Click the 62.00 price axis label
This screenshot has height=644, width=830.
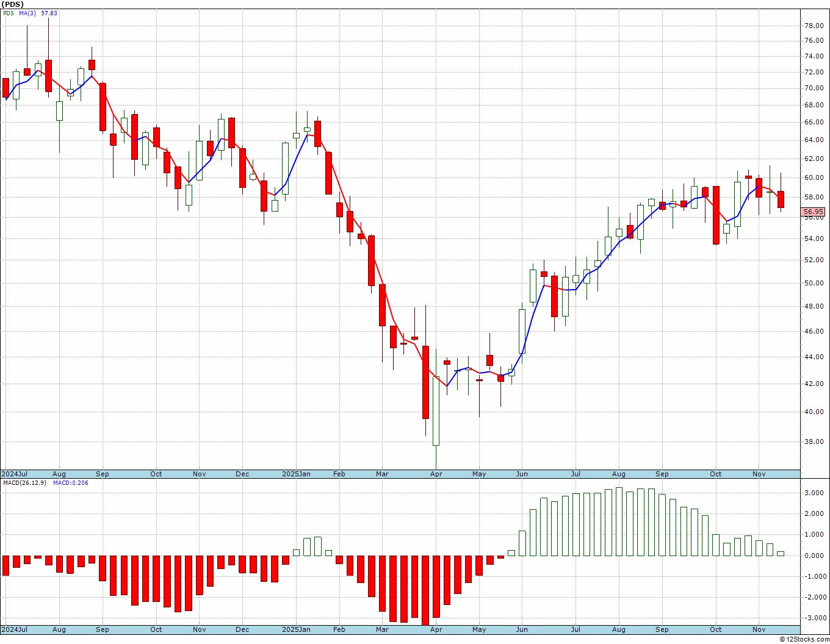point(814,159)
